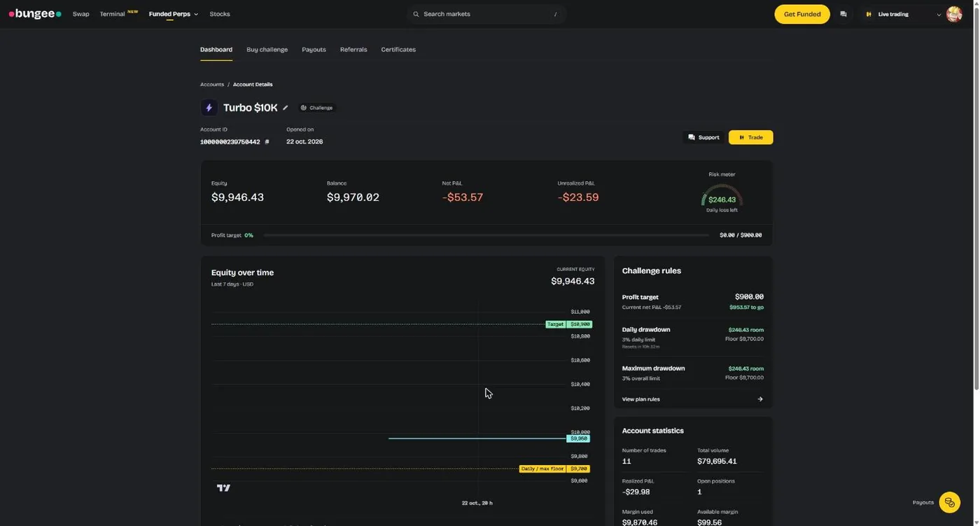Open the user profile avatar

coord(953,14)
